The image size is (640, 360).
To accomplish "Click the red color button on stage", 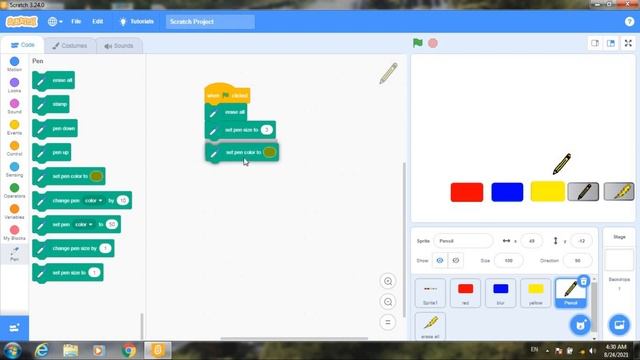I will [467, 192].
